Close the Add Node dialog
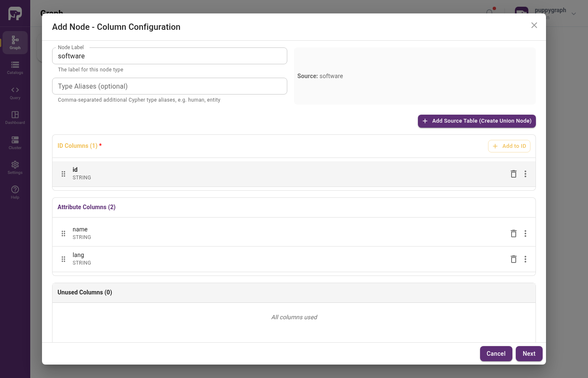 [534, 25]
